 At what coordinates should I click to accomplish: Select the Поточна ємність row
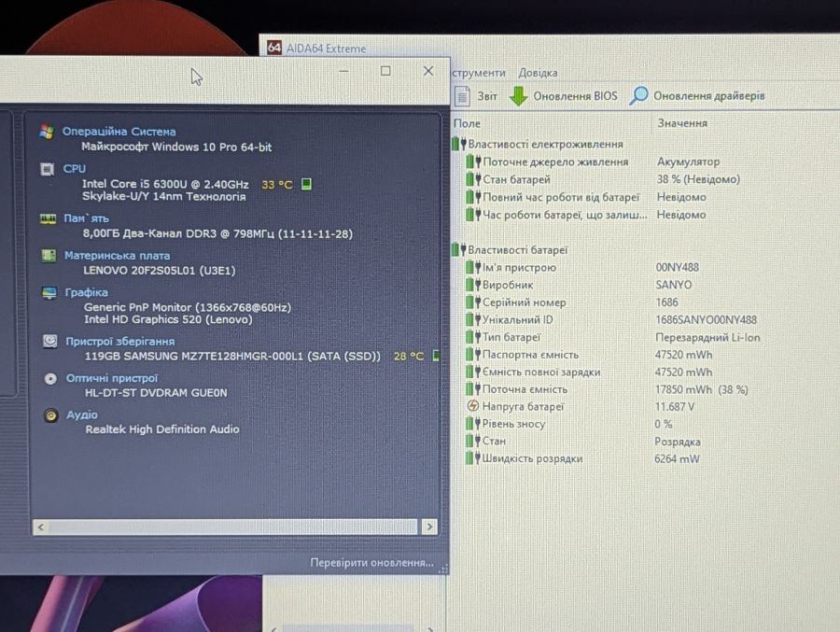pos(607,389)
